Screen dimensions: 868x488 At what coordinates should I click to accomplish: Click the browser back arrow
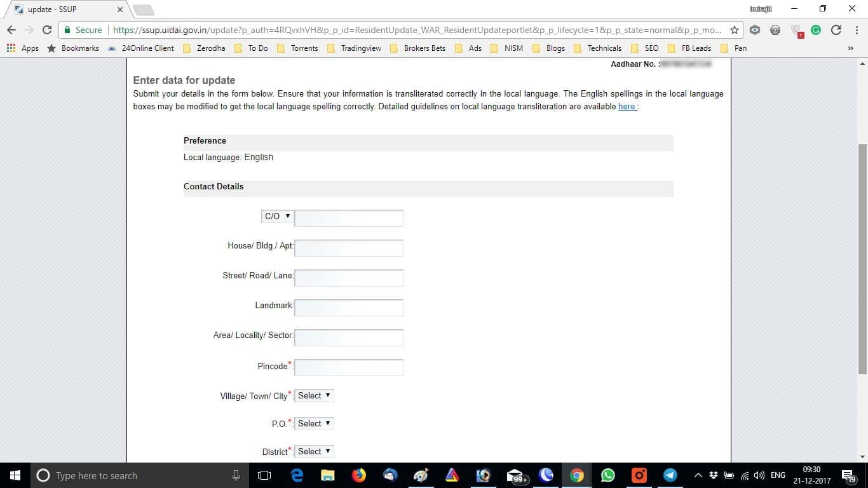tap(11, 29)
